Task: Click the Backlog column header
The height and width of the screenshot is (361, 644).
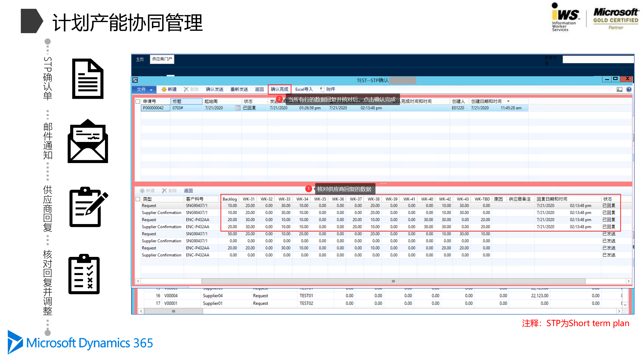Action: click(230, 199)
